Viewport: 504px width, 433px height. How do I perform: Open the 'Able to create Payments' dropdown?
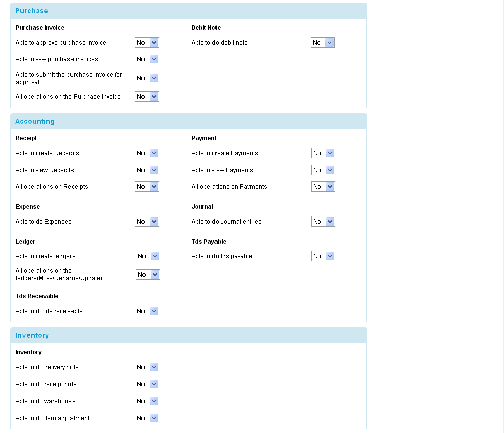[x=323, y=153]
